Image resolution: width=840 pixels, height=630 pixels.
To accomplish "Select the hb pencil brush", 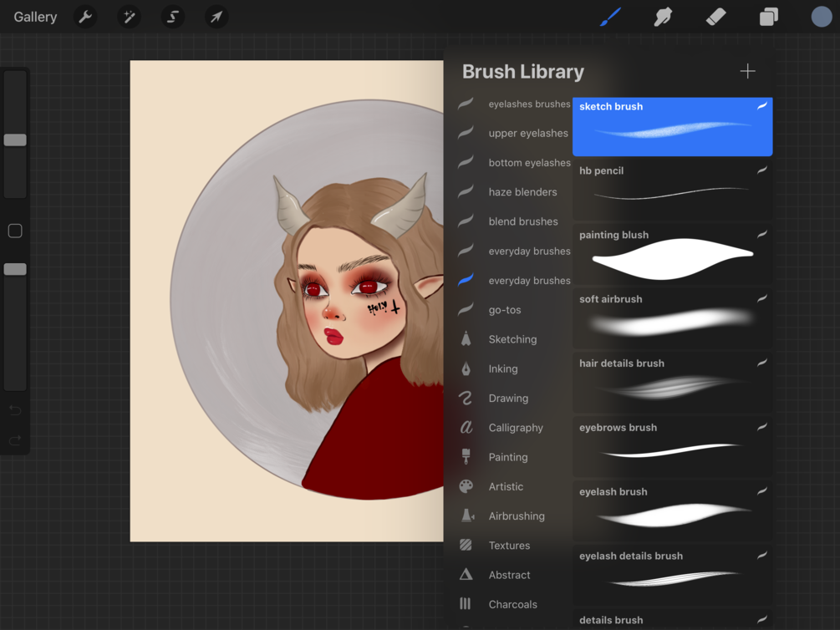I will [x=672, y=191].
